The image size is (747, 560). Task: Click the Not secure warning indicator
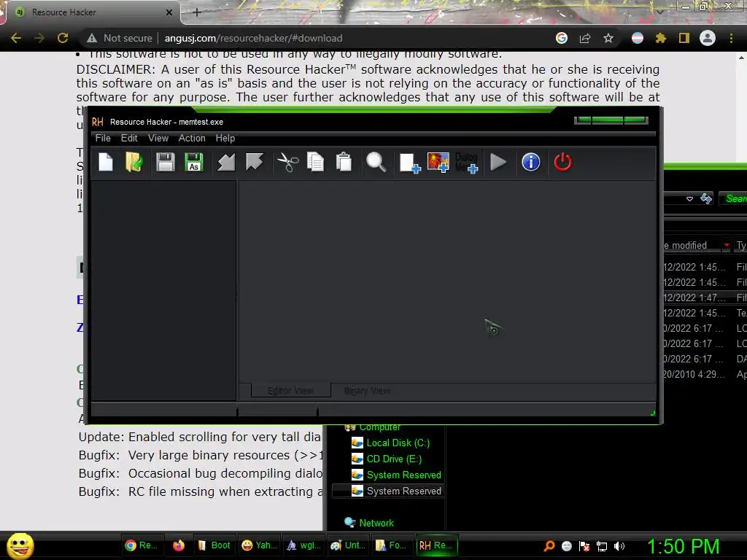tap(119, 38)
